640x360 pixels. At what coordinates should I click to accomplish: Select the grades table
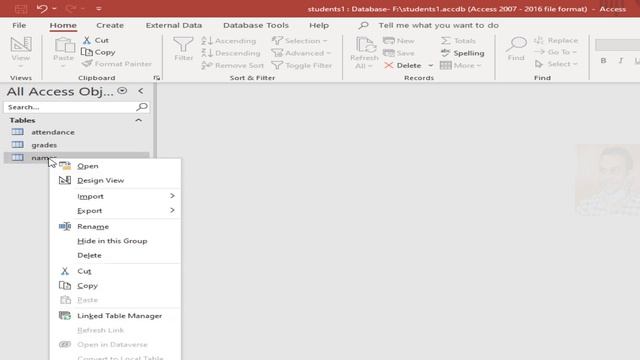pos(77,145)
